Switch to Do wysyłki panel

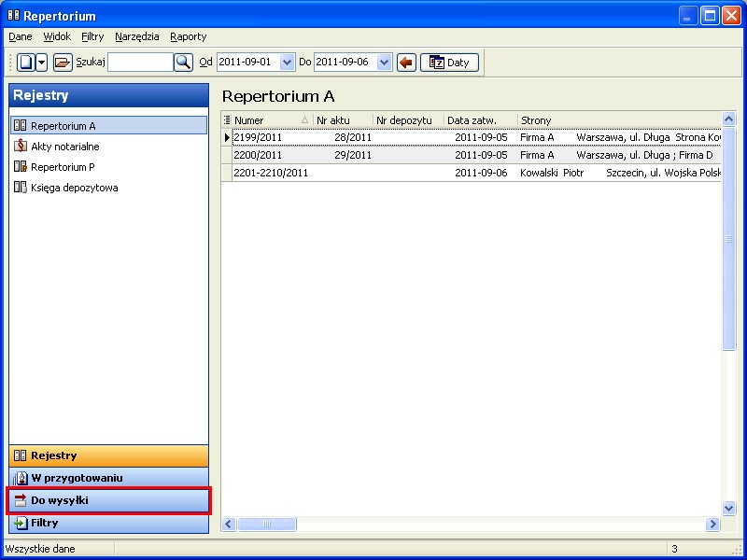108,500
